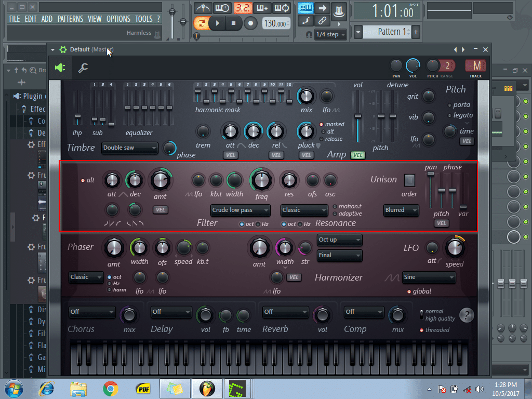The height and width of the screenshot is (399, 532).
Task: Open the Crude low pass filter dropdown
Action: click(x=240, y=210)
